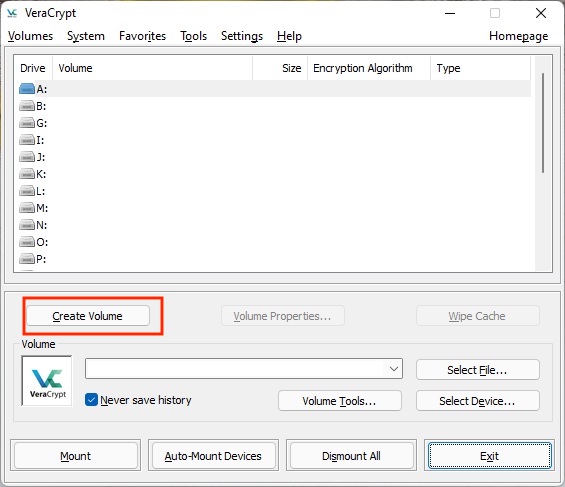This screenshot has height=487, width=565.
Task: Select the M: drive icon
Action: 27,208
